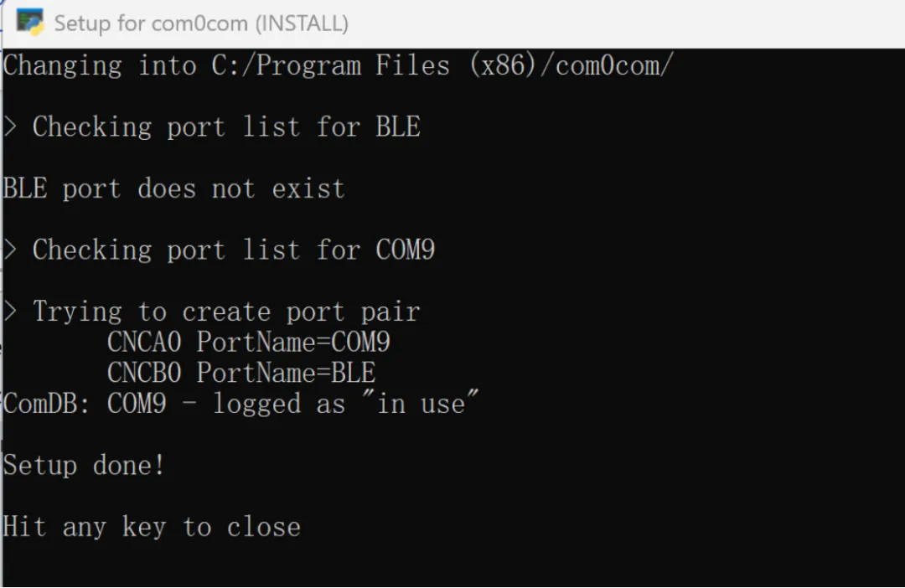Click the 'BLE port does not exist' message
Image resolution: width=905 pixels, height=588 pixels.
[x=173, y=188]
